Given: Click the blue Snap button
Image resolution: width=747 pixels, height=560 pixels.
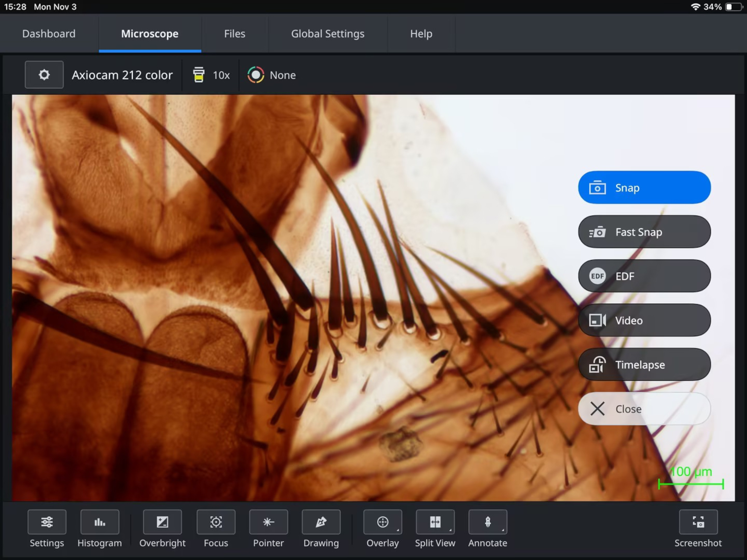Looking at the screenshot, I should [x=644, y=188].
